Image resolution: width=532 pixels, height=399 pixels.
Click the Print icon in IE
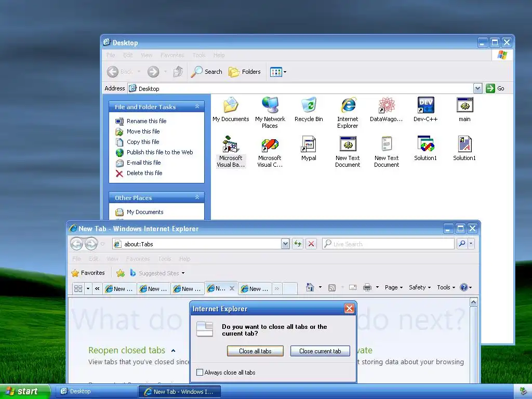[367, 288]
